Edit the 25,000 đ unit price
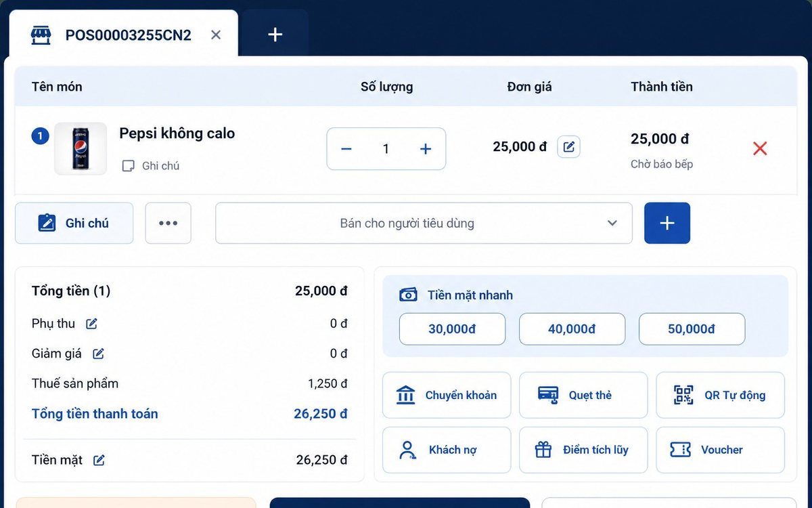The width and height of the screenshot is (812, 508). (x=568, y=147)
